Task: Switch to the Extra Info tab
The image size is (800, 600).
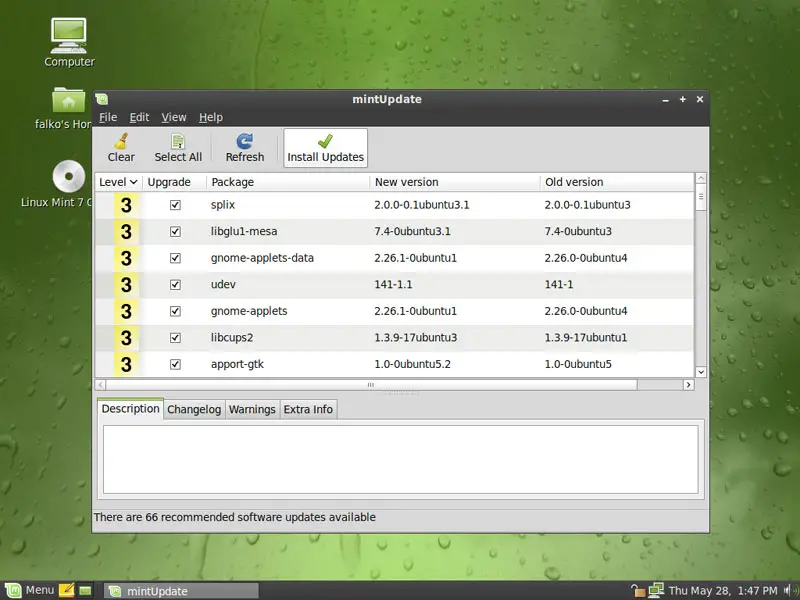Action: [x=308, y=410]
